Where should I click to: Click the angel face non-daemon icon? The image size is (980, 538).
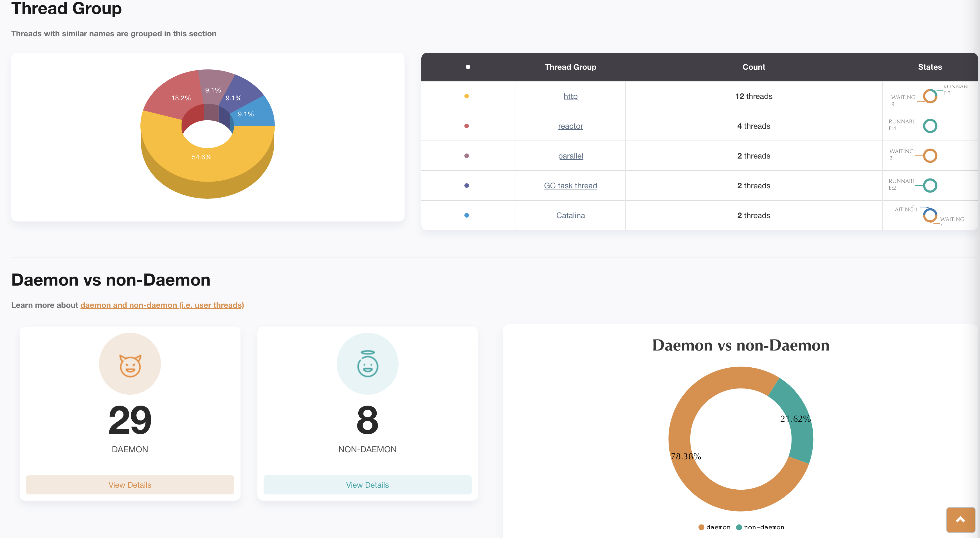click(x=367, y=364)
